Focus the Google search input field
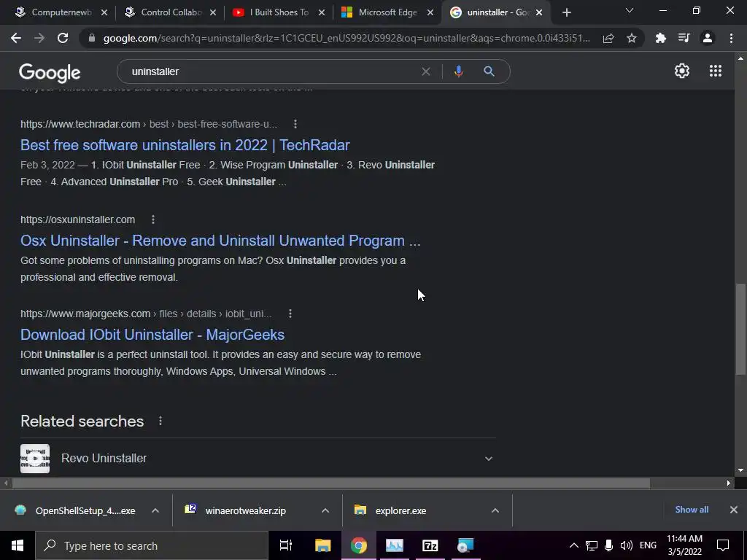 coord(271,71)
